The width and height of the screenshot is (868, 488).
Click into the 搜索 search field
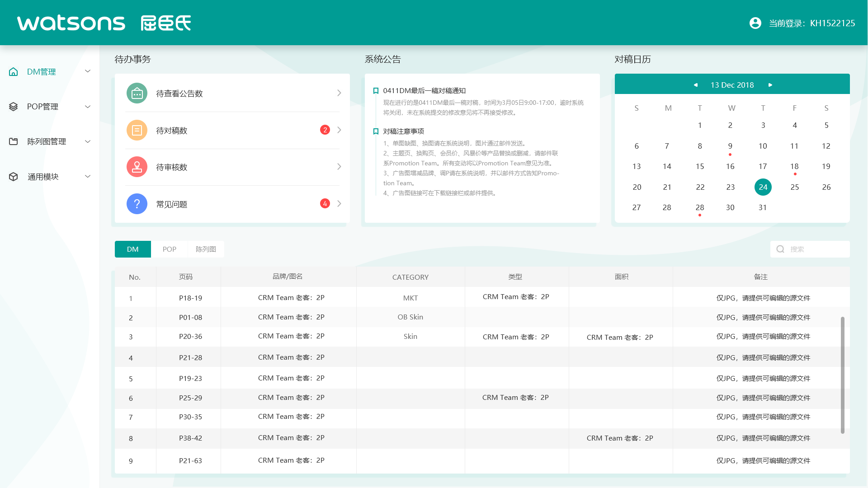(810, 249)
